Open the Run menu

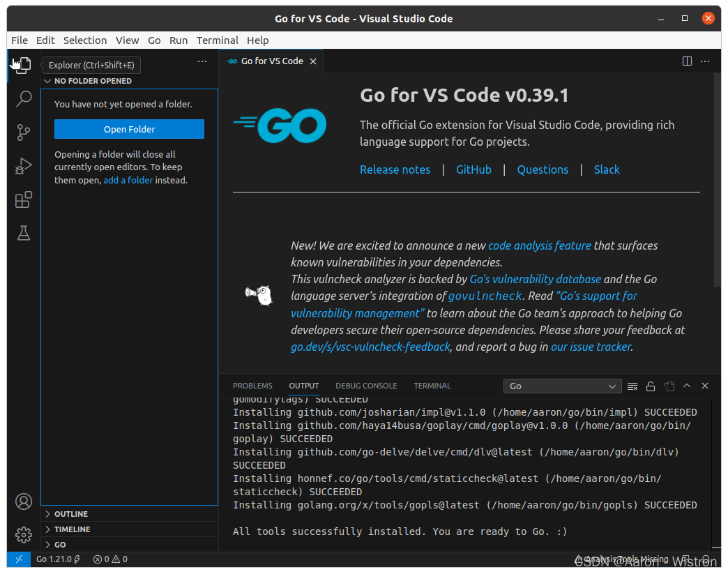click(179, 40)
